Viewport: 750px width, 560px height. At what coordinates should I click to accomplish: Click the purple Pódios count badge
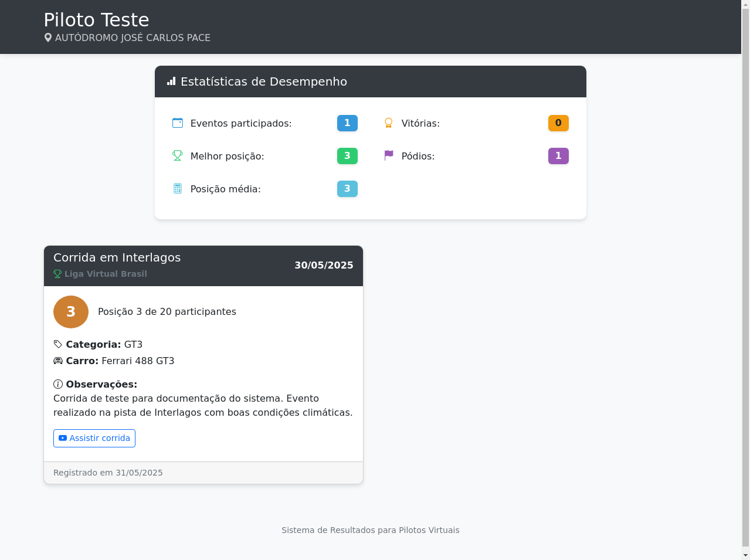(x=558, y=156)
